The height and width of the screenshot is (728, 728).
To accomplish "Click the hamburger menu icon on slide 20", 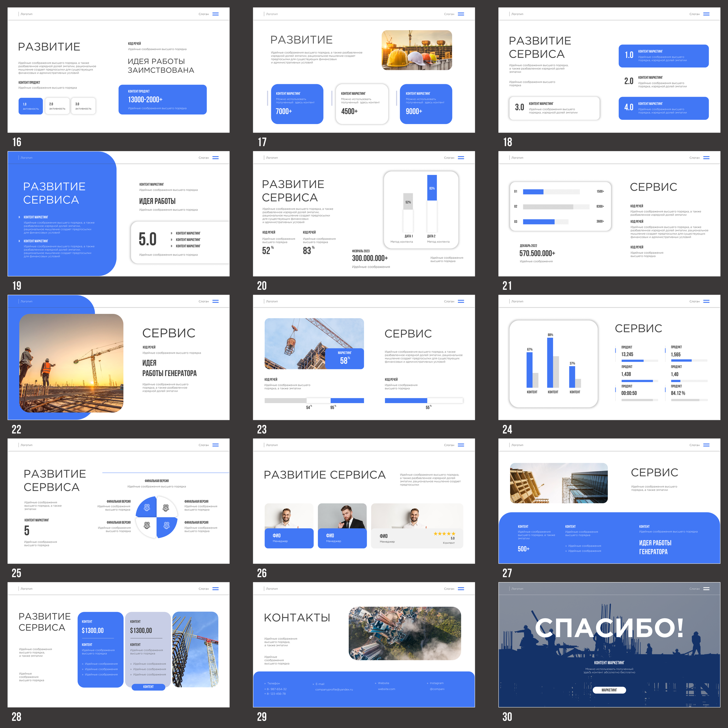I will pyautogui.click(x=461, y=157).
